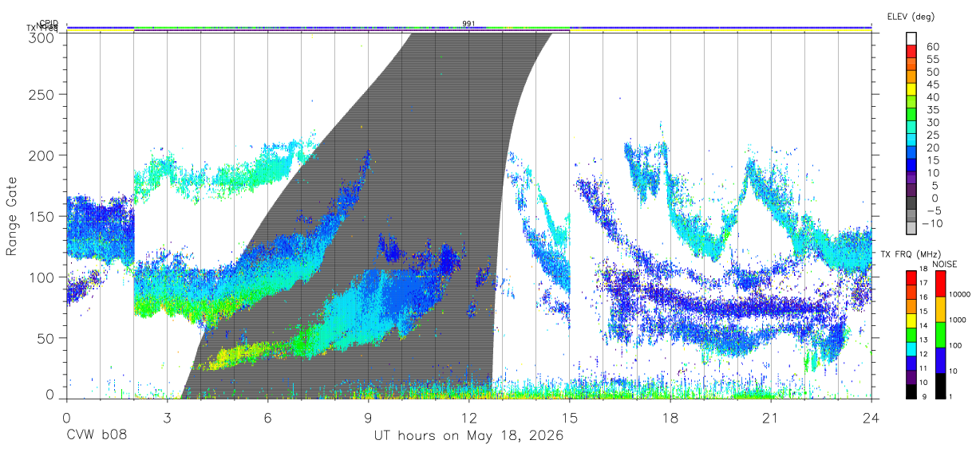This screenshot has width=980, height=452.
Task: Click the "NOISE" legend title
Action: click(946, 264)
